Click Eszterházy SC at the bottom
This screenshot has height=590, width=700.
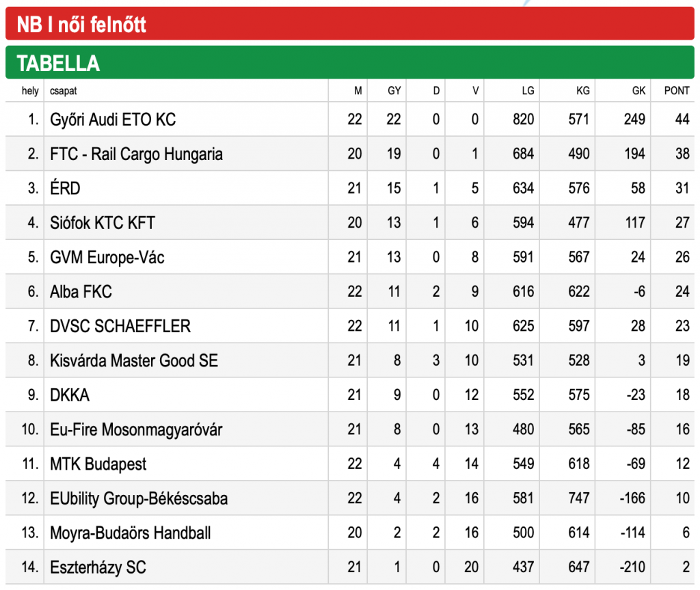pyautogui.click(x=98, y=567)
